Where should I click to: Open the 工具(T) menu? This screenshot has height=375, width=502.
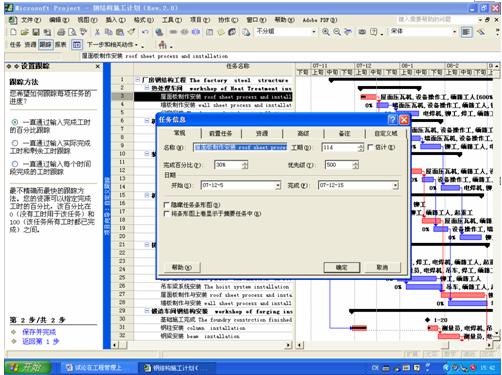pyautogui.click(x=172, y=20)
